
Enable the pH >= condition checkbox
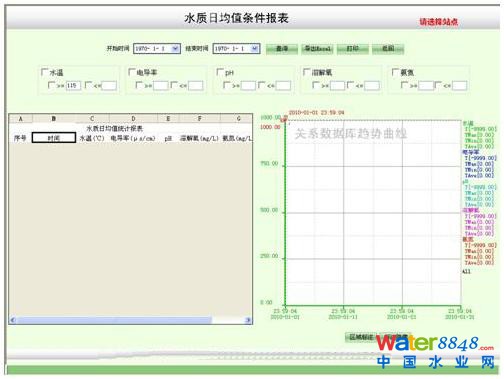pyautogui.click(x=227, y=85)
